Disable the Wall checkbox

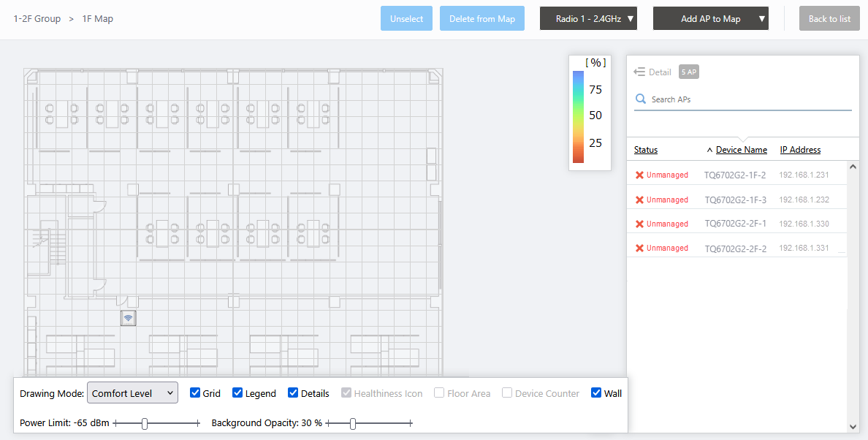point(596,393)
